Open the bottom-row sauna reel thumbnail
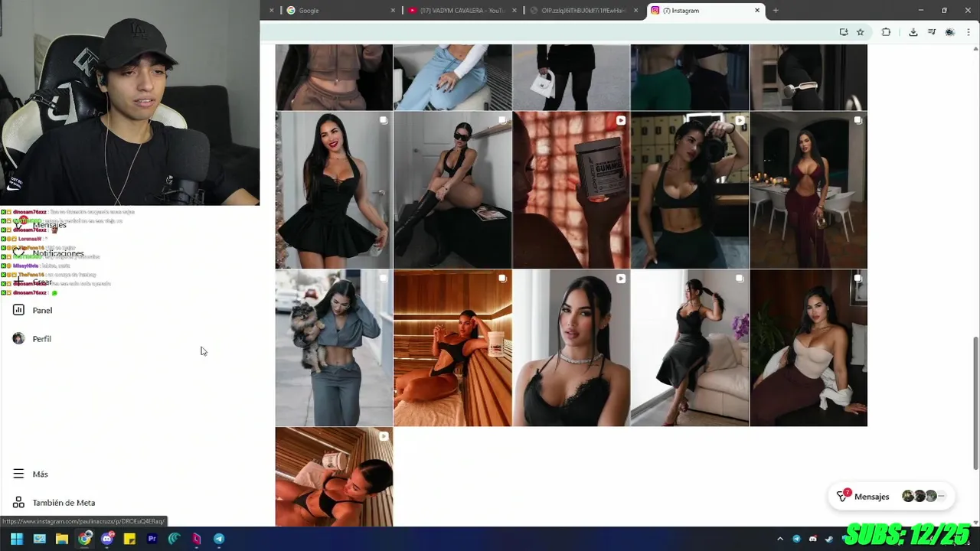This screenshot has height=551, width=980. (334, 477)
